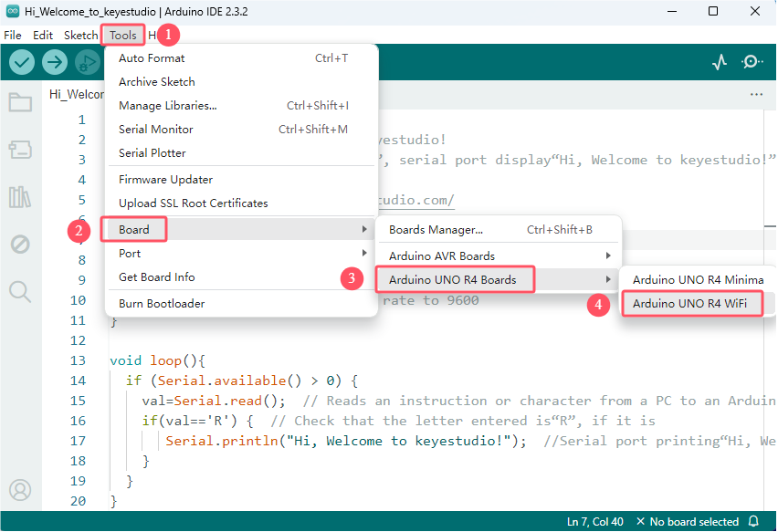Open the Sketch menu

tap(81, 36)
